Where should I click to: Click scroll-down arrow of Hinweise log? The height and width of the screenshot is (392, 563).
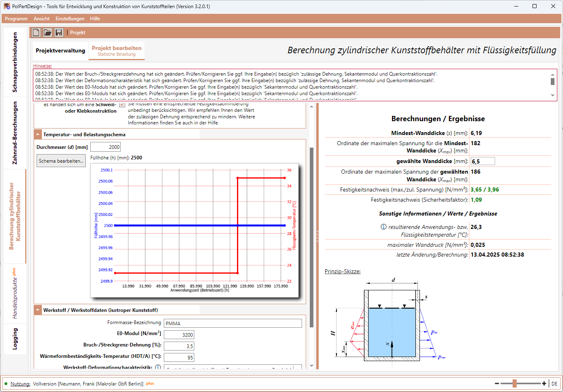tap(552, 95)
